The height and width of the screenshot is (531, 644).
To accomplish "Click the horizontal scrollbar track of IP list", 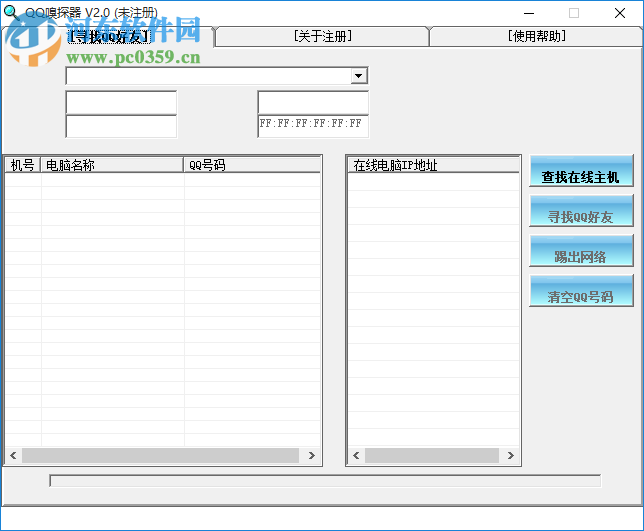I will pyautogui.click(x=432, y=455).
